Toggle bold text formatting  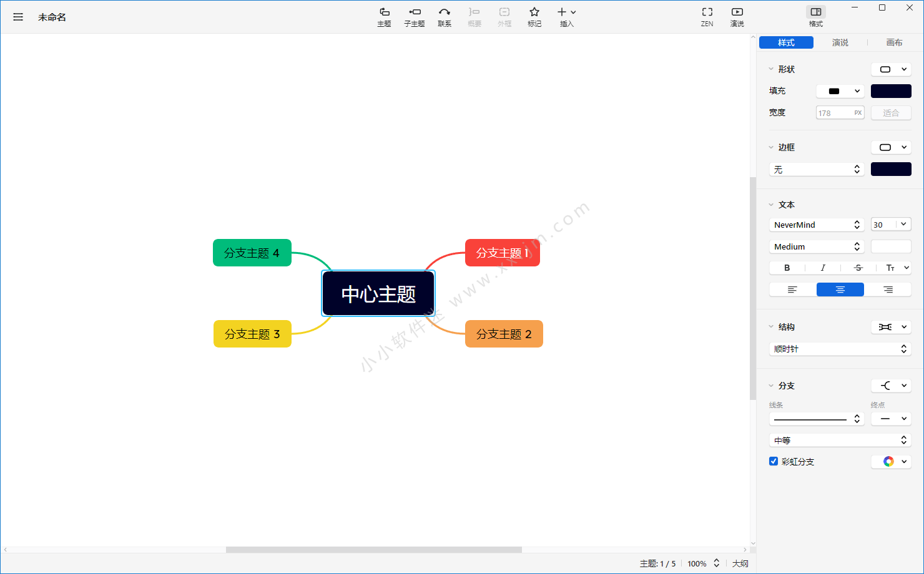click(x=787, y=268)
